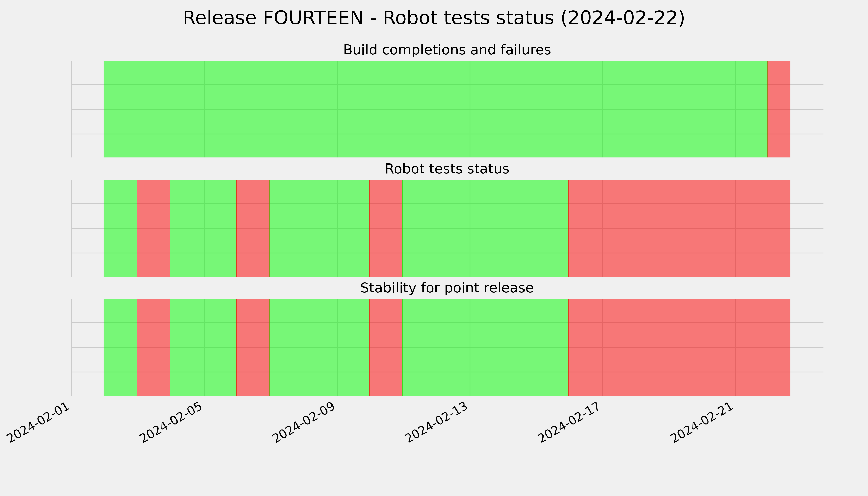Click the long red block in Robot tests status
Viewport: 868px width, 496px height.
679,228
